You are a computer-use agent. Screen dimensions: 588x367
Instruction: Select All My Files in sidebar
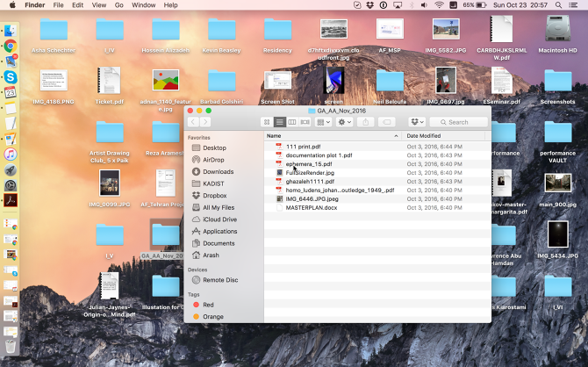click(x=219, y=207)
